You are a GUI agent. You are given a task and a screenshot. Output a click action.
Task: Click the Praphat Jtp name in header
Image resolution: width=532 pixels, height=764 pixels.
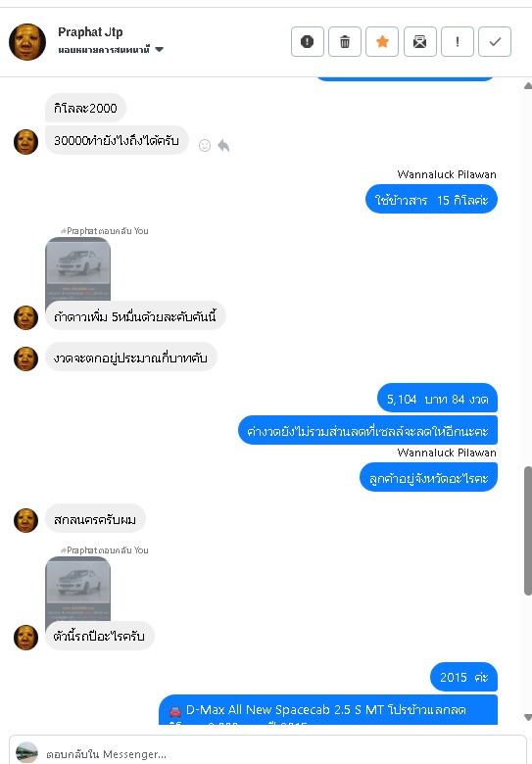coord(90,32)
